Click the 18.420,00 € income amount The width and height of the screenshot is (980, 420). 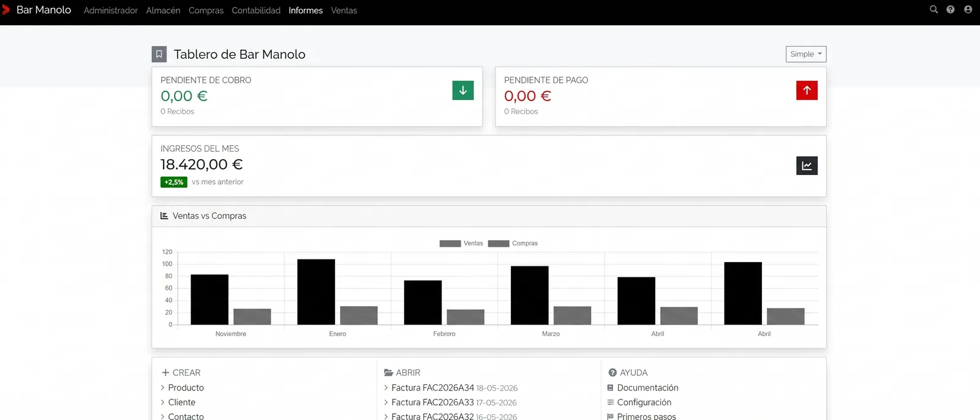pyautogui.click(x=202, y=164)
